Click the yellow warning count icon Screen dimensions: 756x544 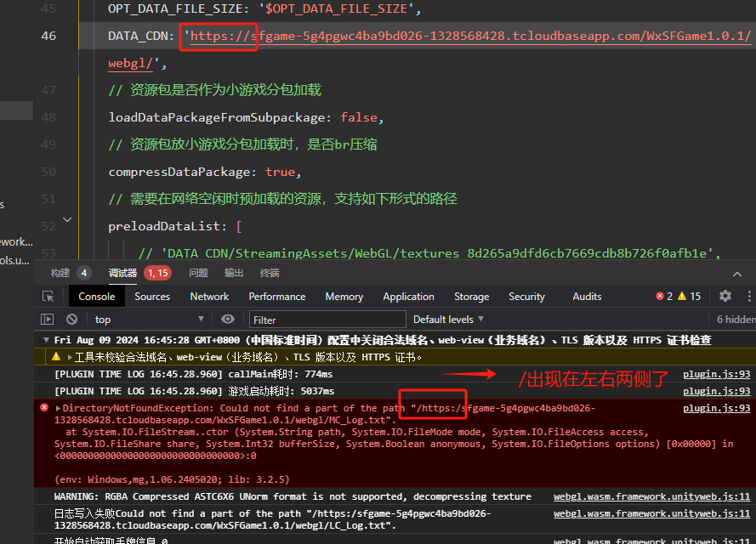682,297
